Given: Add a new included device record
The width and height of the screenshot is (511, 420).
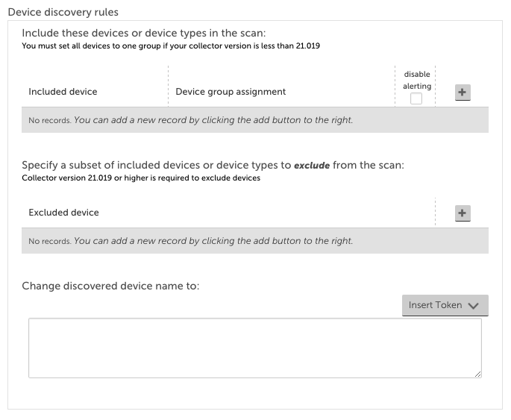Looking at the screenshot, I should point(463,93).
